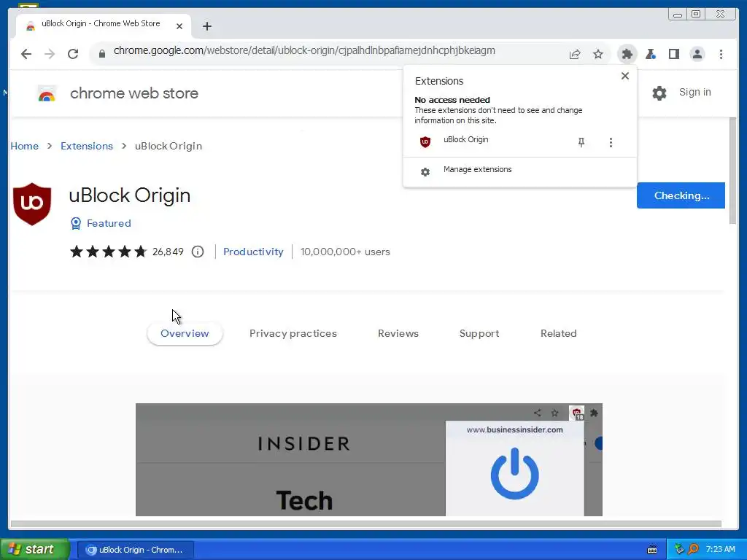View site information via padlock icon
747x560 pixels.
(x=102, y=54)
